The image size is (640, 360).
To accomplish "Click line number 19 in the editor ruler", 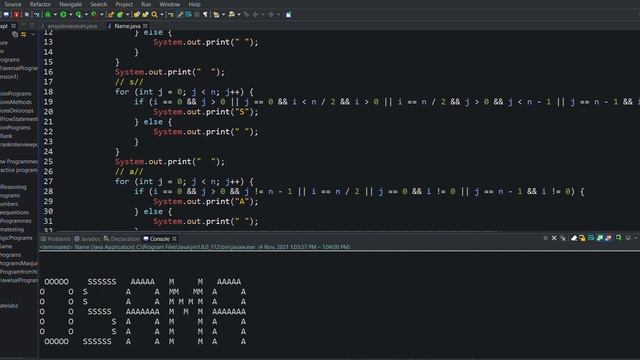I will [48, 102].
